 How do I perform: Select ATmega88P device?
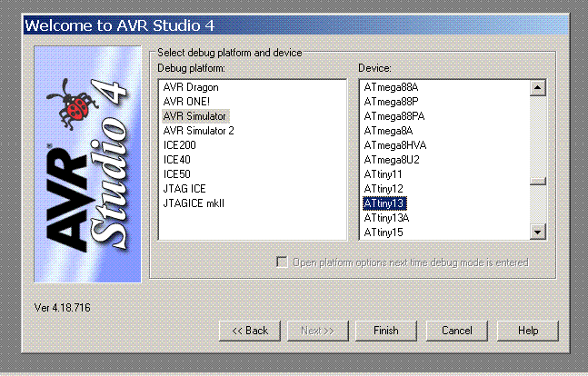pyautogui.click(x=391, y=102)
